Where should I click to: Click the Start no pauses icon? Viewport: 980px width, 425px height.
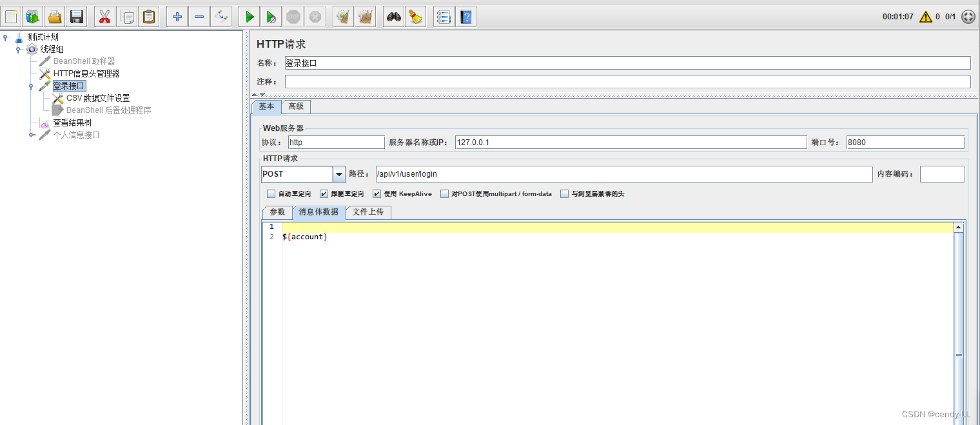coord(271,16)
